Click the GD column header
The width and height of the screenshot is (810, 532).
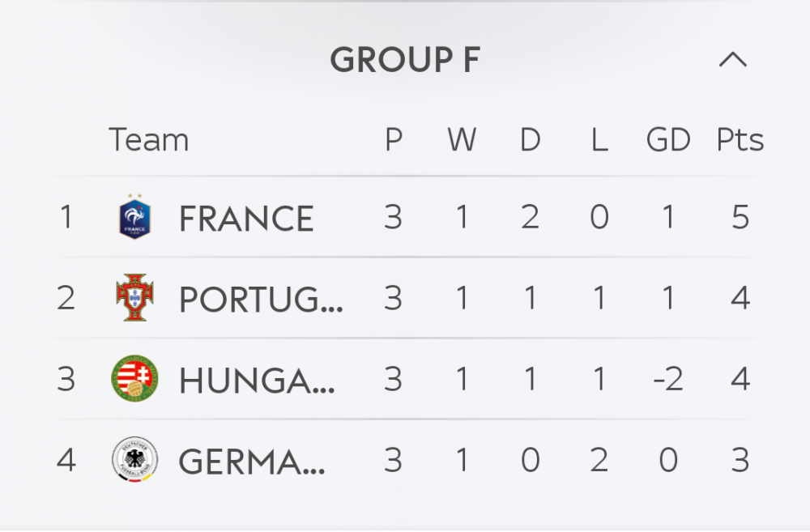point(668,140)
